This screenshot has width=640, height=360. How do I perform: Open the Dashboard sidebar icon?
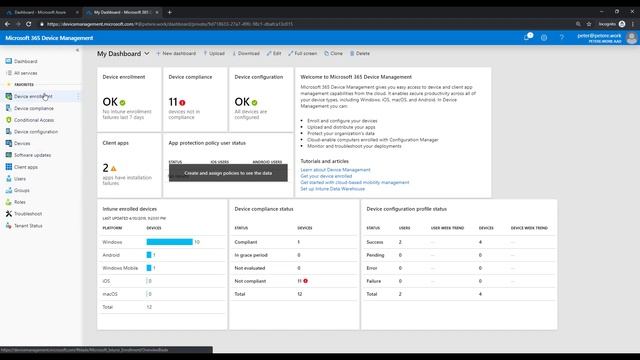(x=9, y=61)
